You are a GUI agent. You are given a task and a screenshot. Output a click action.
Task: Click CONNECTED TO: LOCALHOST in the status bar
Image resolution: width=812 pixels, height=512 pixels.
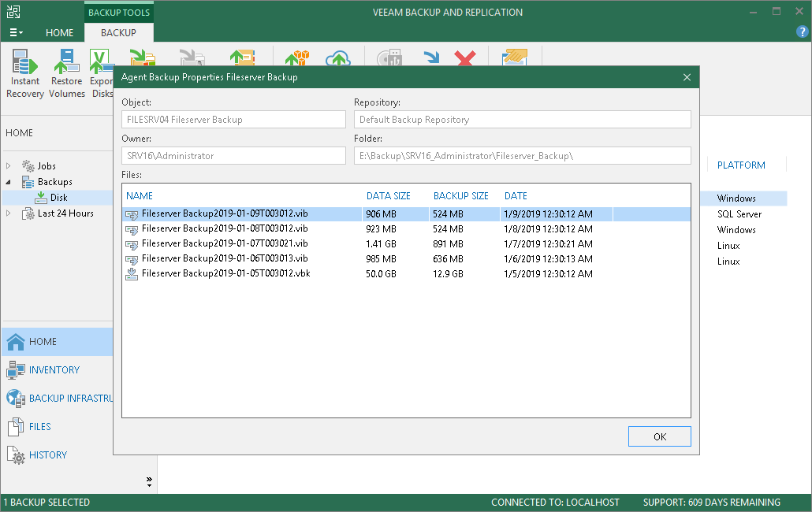tap(555, 503)
